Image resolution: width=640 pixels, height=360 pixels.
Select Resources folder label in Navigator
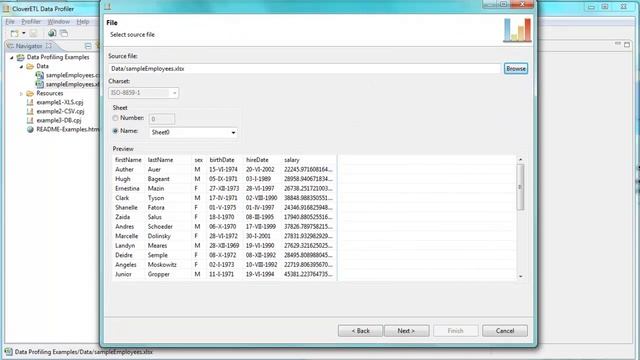click(50, 93)
